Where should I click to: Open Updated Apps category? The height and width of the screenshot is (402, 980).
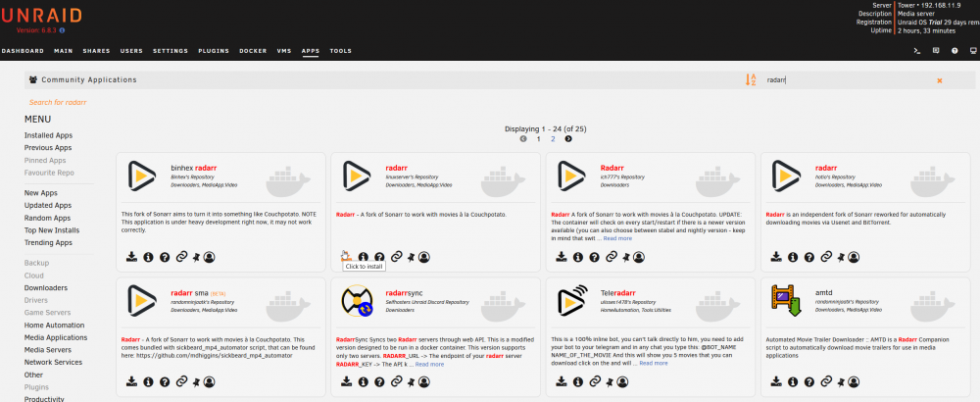48,206
